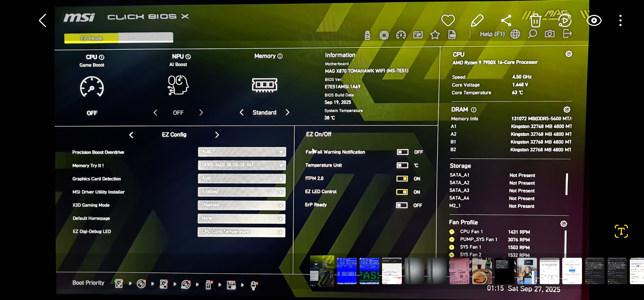Switch to the faded tab beside EZ Mode
The height and width of the screenshot is (300, 644).
[146, 37]
